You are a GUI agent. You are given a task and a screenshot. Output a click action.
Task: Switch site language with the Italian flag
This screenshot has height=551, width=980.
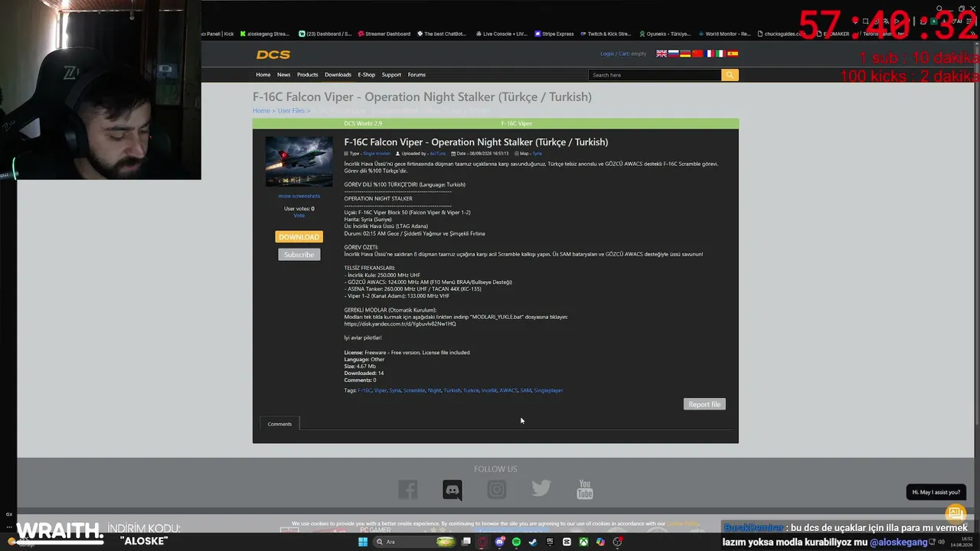pyautogui.click(x=720, y=54)
